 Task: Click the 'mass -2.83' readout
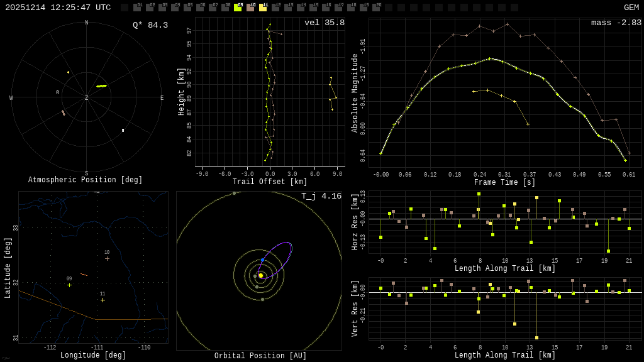pyautogui.click(x=616, y=23)
